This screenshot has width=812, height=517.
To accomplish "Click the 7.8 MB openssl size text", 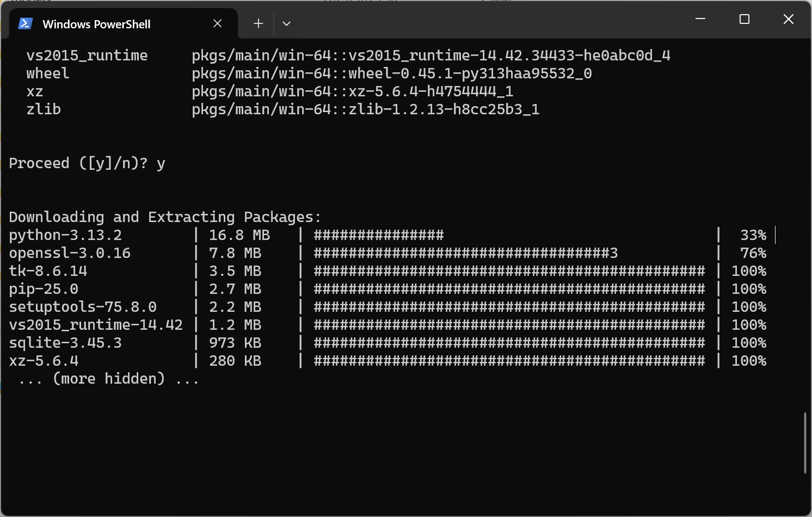I will pyautogui.click(x=235, y=253).
